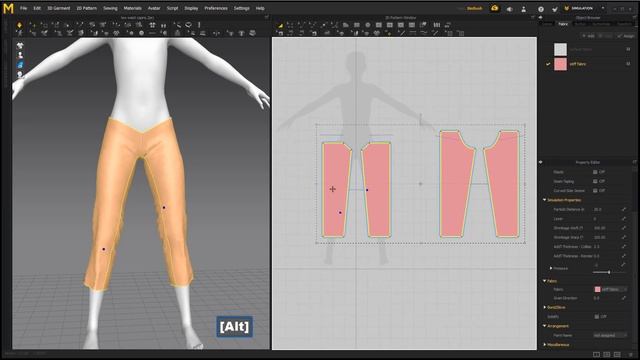640x360 pixels.
Task: Open the Point Name dropdown
Action: [610, 335]
